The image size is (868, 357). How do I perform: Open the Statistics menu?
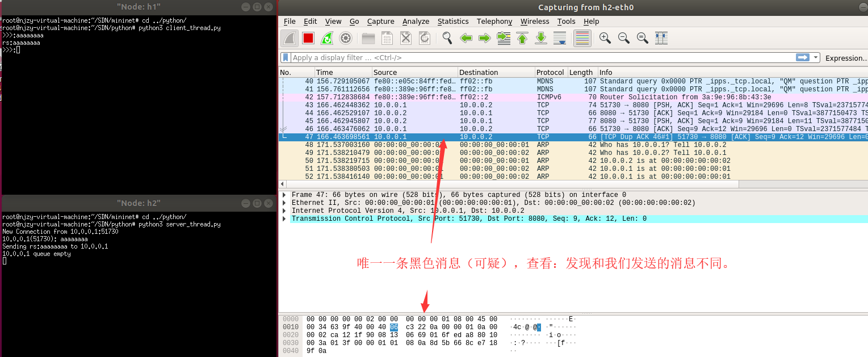[x=453, y=22]
